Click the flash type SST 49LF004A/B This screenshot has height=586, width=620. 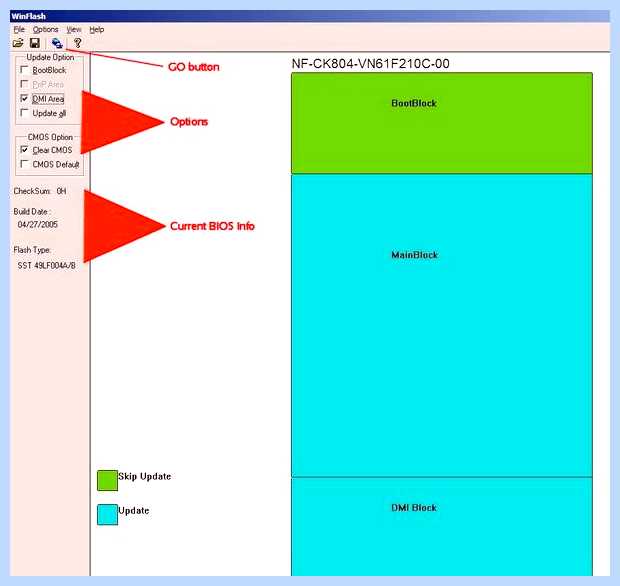47,265
